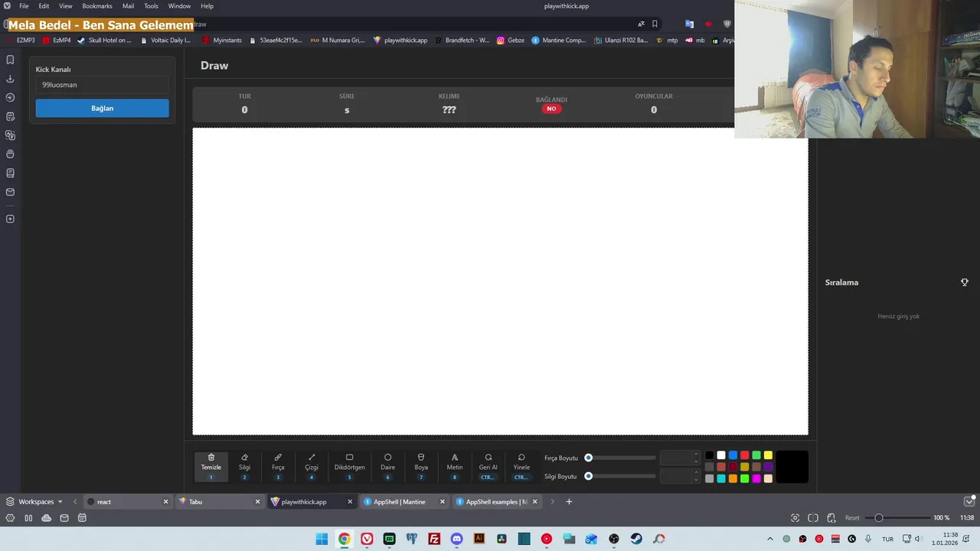Select the Fırça brush tool
The width and height of the screenshot is (980, 551).
pyautogui.click(x=278, y=467)
